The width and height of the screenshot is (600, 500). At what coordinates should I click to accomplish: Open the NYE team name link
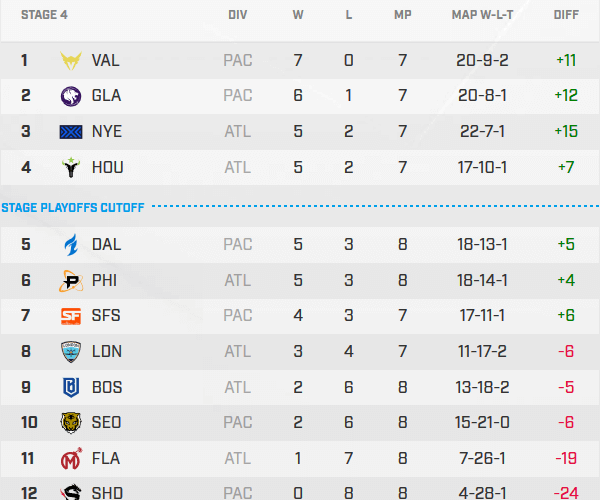(x=105, y=132)
